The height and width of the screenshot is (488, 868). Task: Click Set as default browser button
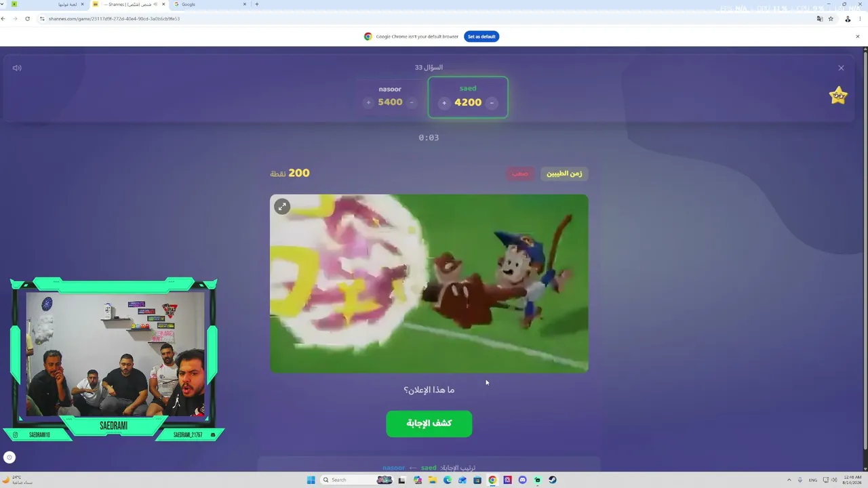(x=481, y=37)
